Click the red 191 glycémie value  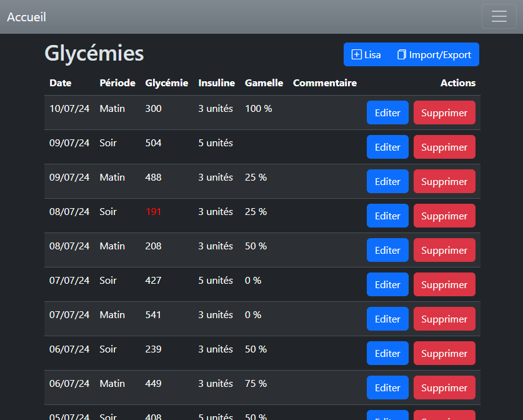153,212
